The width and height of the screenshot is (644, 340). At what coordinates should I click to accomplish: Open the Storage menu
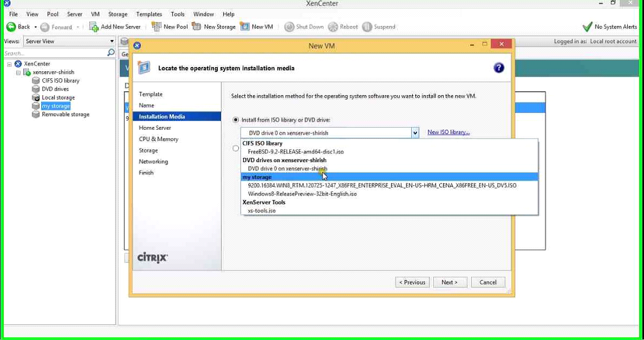[x=118, y=14]
